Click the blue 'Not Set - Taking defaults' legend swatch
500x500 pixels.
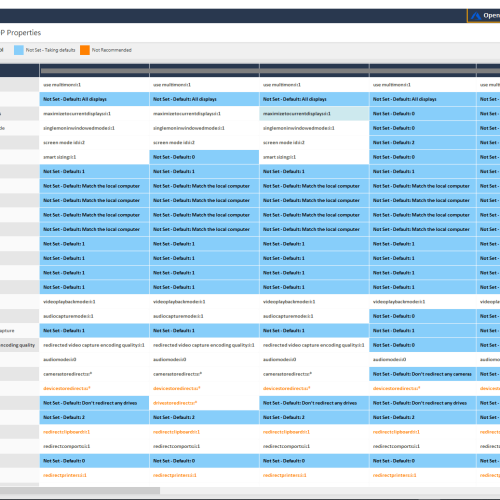19,50
